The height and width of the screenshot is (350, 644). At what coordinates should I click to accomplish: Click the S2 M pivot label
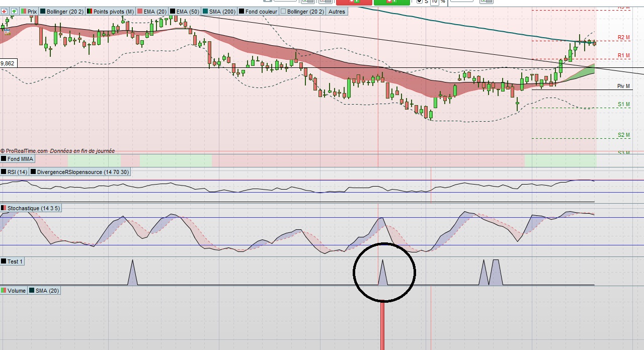(x=624, y=135)
